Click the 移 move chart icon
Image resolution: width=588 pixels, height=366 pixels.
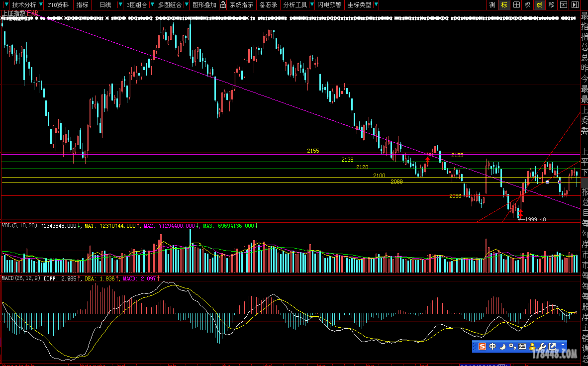click(551, 5)
